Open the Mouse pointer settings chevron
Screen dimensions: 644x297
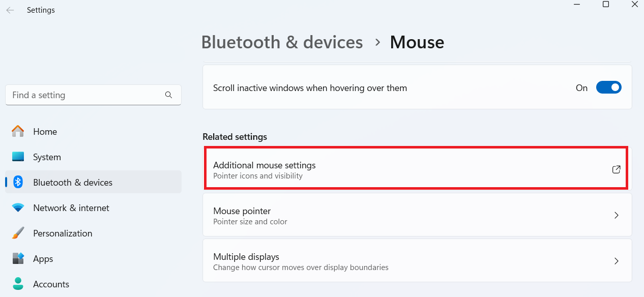tap(616, 215)
